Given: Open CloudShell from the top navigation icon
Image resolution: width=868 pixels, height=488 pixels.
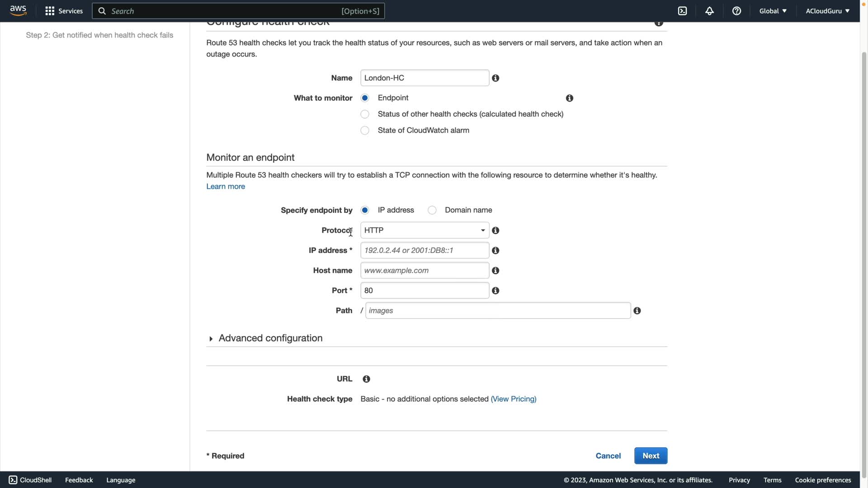Looking at the screenshot, I should pos(682,11).
